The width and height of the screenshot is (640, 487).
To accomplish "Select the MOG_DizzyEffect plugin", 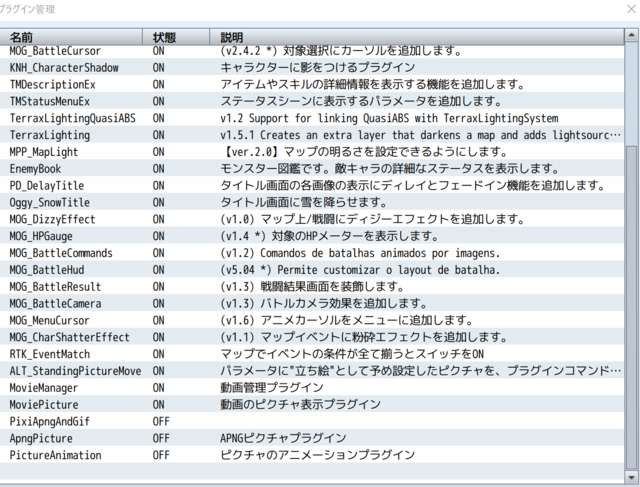I will point(52,219).
